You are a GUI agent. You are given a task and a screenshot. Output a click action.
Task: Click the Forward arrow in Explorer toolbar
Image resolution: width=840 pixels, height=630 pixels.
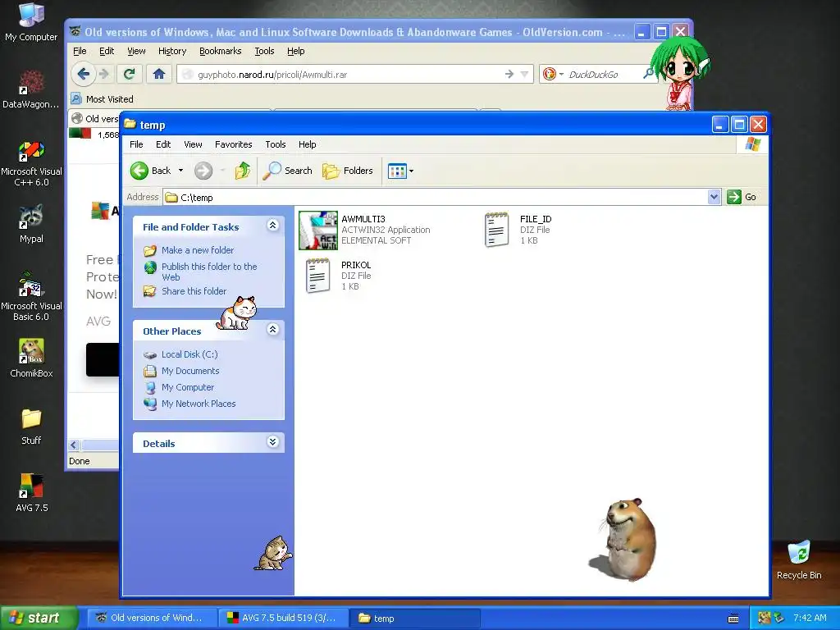pyautogui.click(x=203, y=171)
